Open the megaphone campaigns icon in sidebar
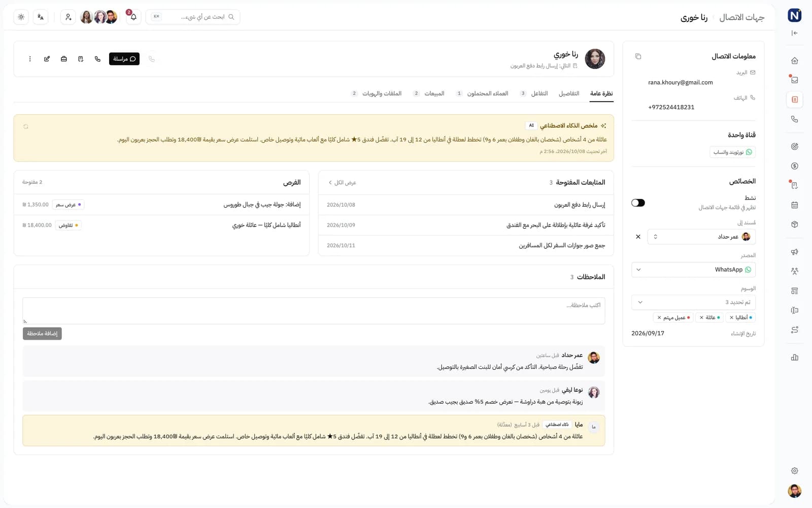The height and width of the screenshot is (508, 812). [x=795, y=252]
